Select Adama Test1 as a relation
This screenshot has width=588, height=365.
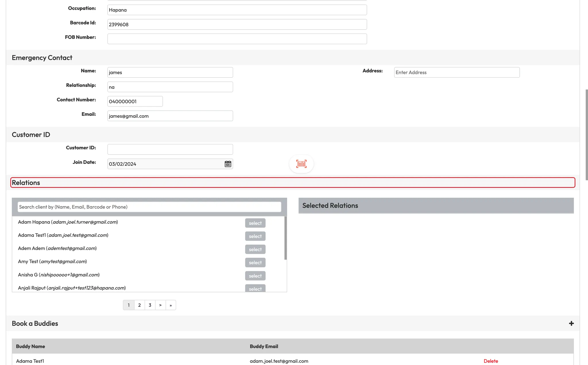coord(255,236)
